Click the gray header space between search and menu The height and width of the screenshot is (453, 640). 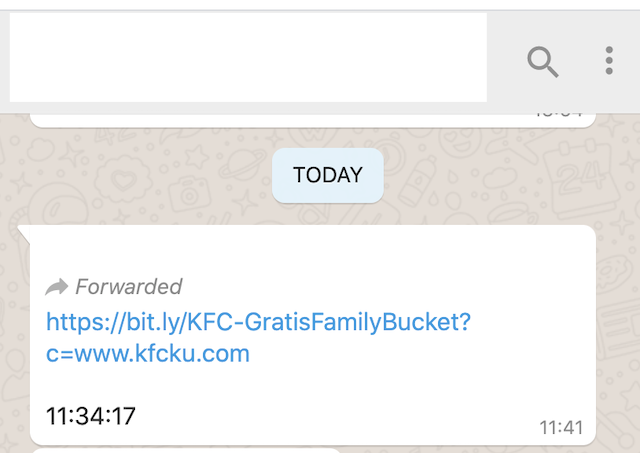pos(576,62)
